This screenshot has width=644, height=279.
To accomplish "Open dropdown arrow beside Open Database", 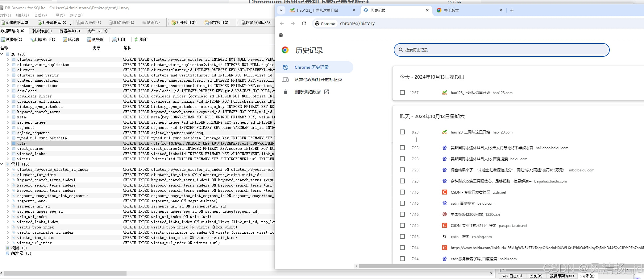I will [x=71, y=24].
